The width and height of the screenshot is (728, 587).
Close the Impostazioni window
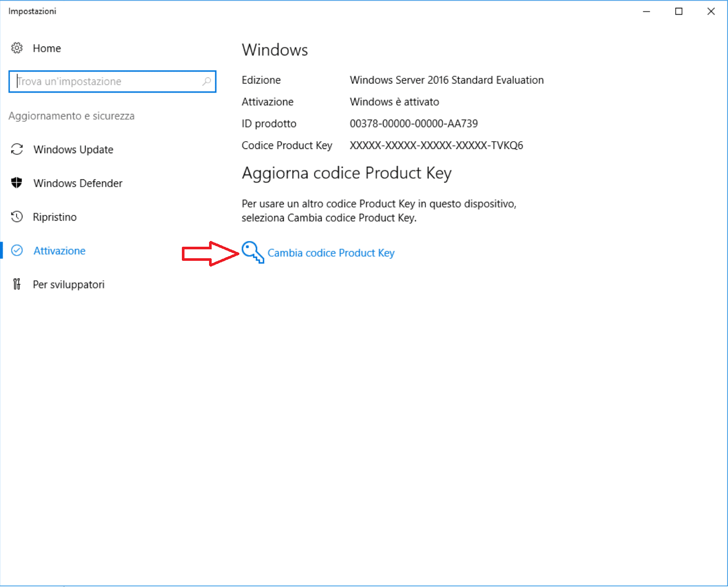pos(711,11)
